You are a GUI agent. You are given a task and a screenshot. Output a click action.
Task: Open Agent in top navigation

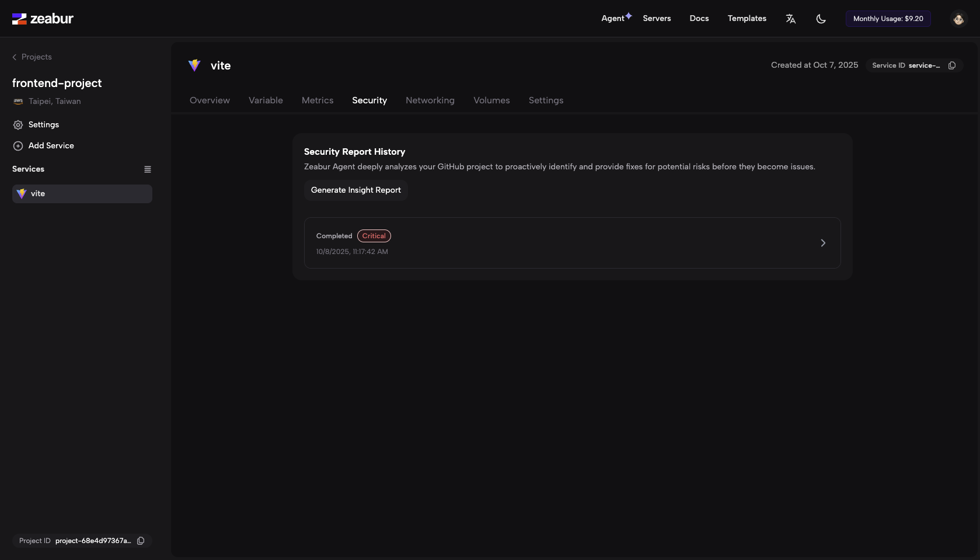coord(613,19)
